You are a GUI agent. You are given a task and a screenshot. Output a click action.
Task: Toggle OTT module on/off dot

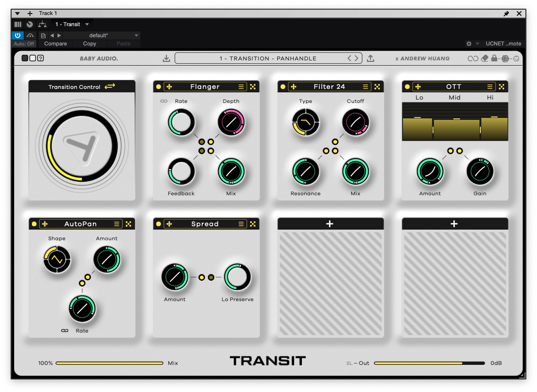pos(407,87)
